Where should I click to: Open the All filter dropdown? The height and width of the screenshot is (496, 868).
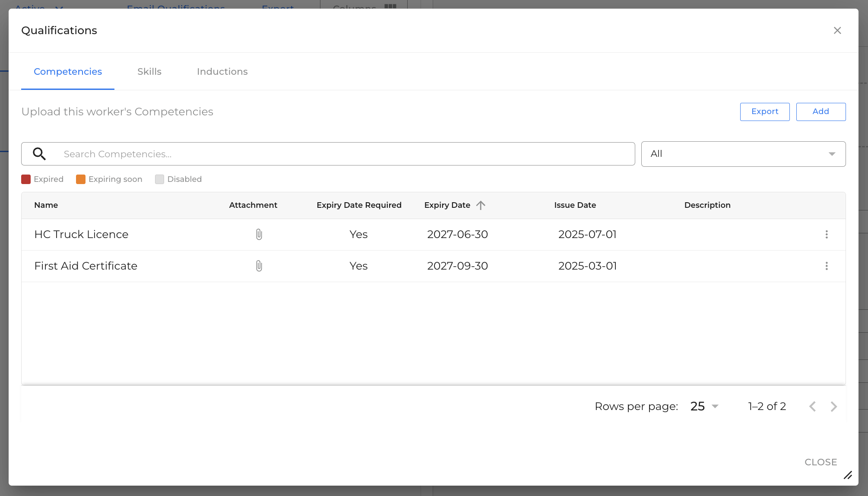[743, 154]
